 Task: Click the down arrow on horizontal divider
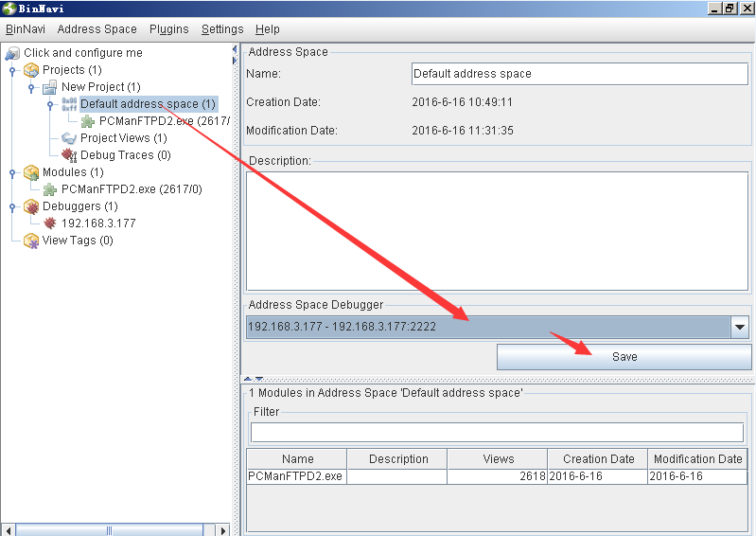[x=259, y=379]
